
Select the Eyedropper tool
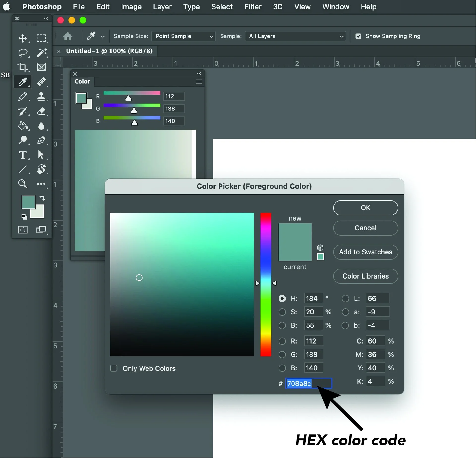(23, 82)
